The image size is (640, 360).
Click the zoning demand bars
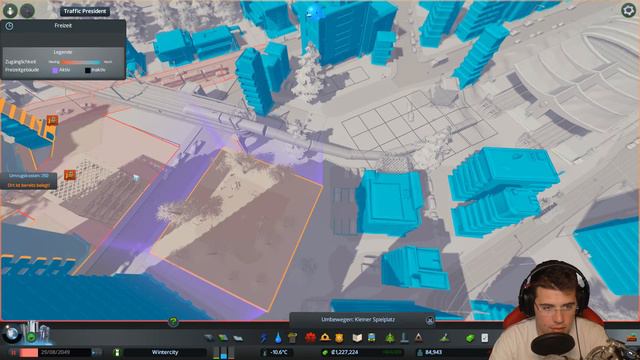tap(223, 353)
